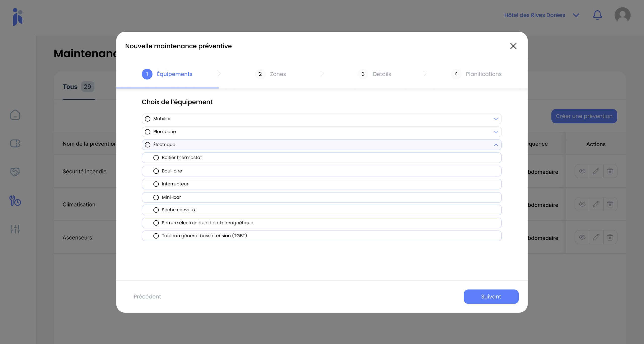Select the Mini-bar radio option
The width and height of the screenshot is (644, 344).
click(156, 198)
